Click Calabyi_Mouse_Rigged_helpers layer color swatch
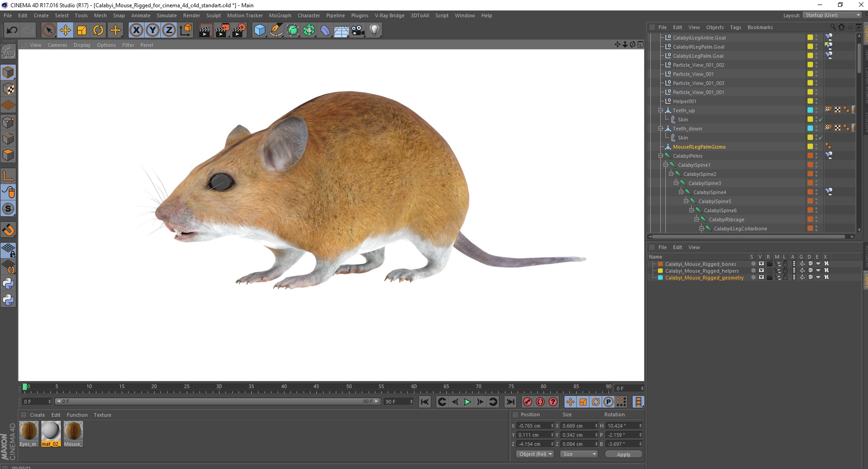Screen dimensions: 868x469 (x=660, y=271)
